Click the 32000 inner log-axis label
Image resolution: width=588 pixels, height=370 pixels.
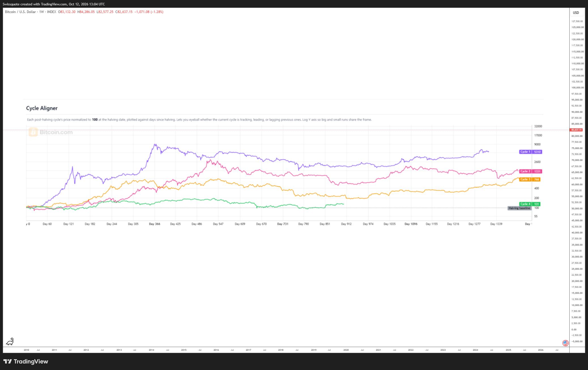[538, 126]
